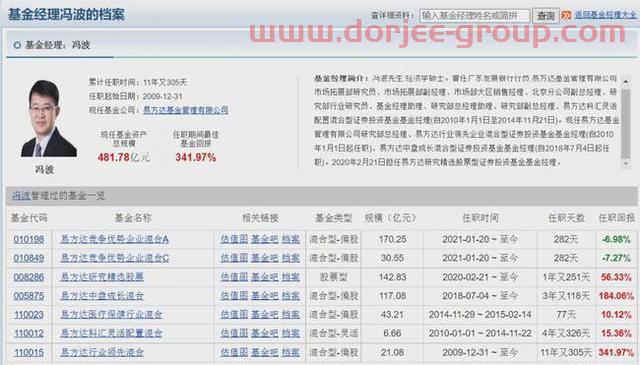Open 档案 for fund 008286
The width and height of the screenshot is (640, 365).
coord(291,277)
